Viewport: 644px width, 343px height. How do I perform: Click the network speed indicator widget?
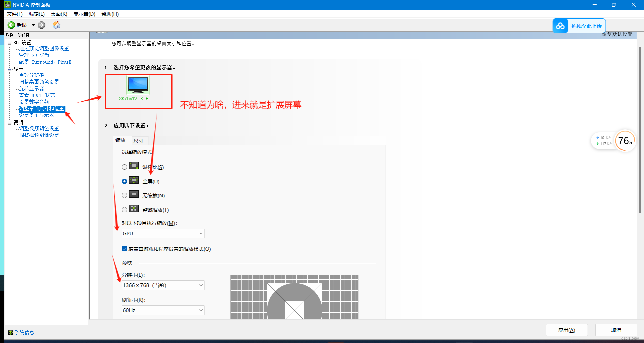tap(604, 141)
